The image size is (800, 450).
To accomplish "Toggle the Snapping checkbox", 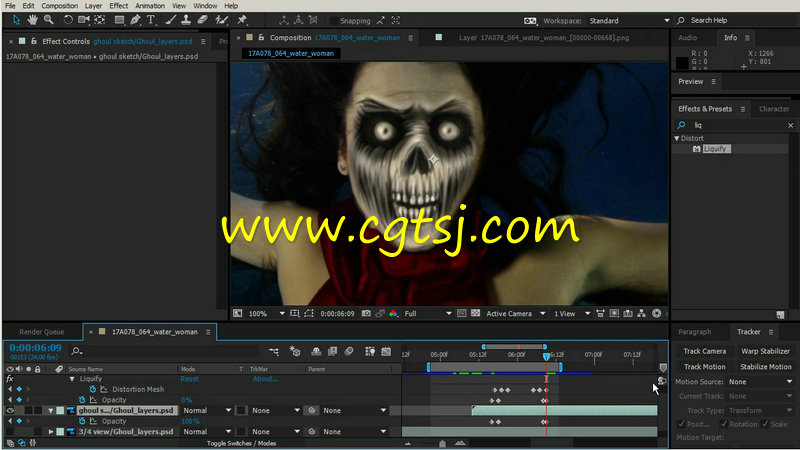I will [x=334, y=20].
